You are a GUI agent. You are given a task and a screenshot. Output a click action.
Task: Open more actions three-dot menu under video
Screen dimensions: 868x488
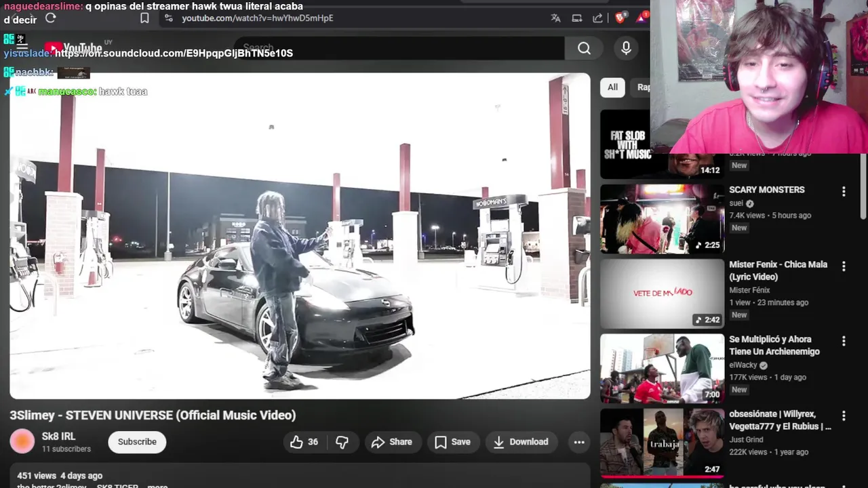click(579, 442)
